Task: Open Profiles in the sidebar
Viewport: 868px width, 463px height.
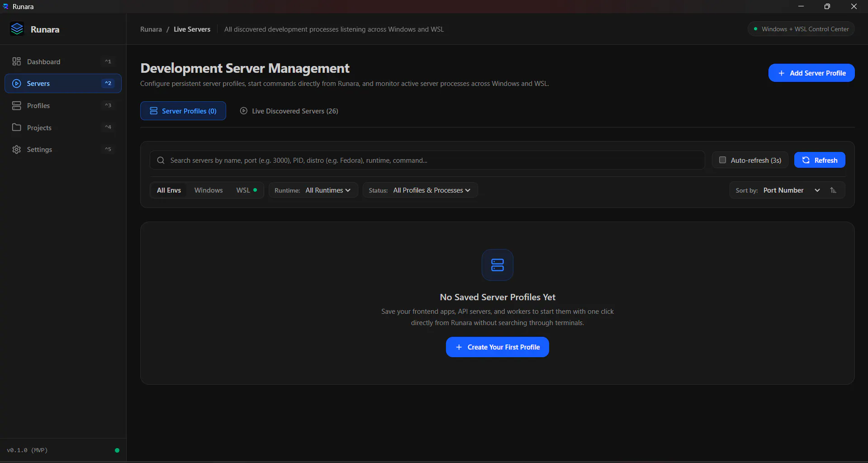Action: pos(63,106)
